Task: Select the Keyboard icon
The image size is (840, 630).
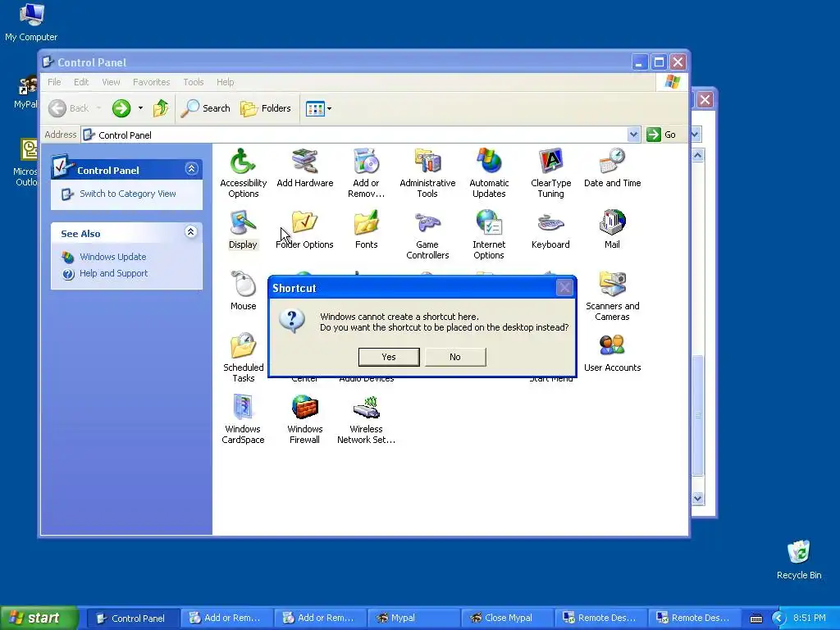Action: (550, 230)
